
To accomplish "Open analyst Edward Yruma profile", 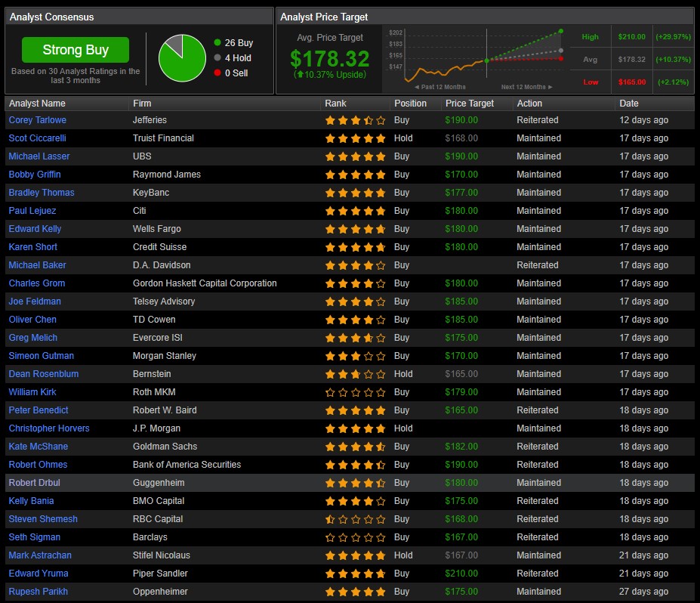I will tap(39, 573).
